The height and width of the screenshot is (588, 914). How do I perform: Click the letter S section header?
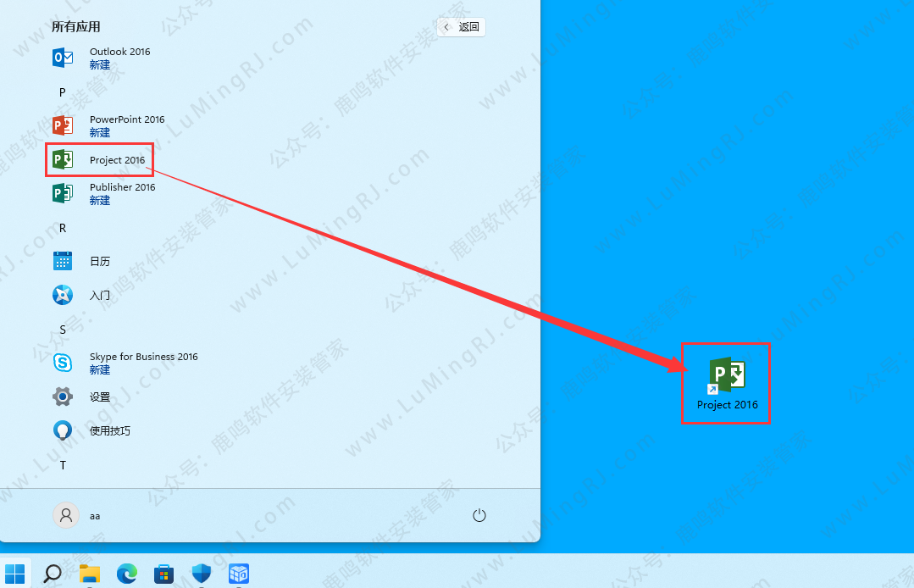(x=63, y=329)
